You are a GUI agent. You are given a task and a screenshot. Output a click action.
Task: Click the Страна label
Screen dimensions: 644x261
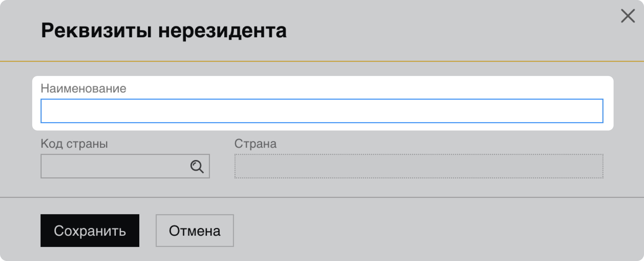click(x=255, y=144)
